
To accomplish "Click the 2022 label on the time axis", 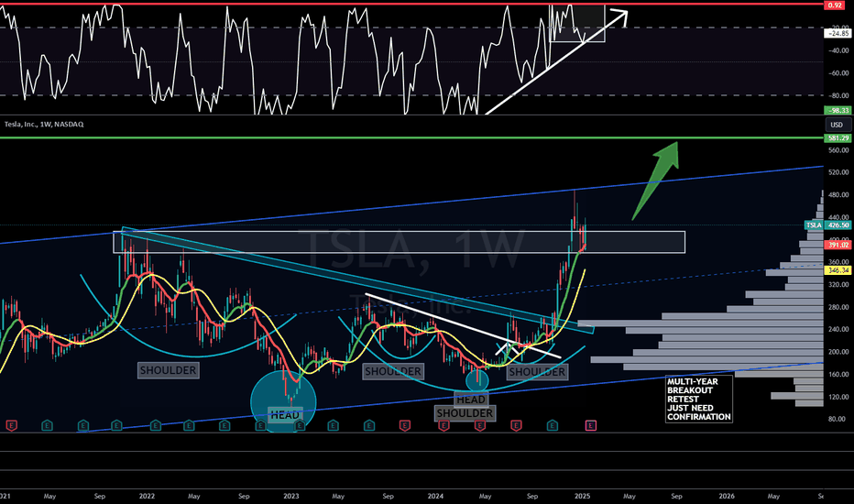I will (147, 496).
